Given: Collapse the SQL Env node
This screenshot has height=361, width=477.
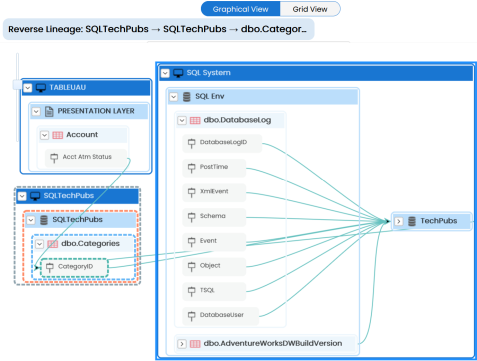Looking at the screenshot, I should (174, 97).
